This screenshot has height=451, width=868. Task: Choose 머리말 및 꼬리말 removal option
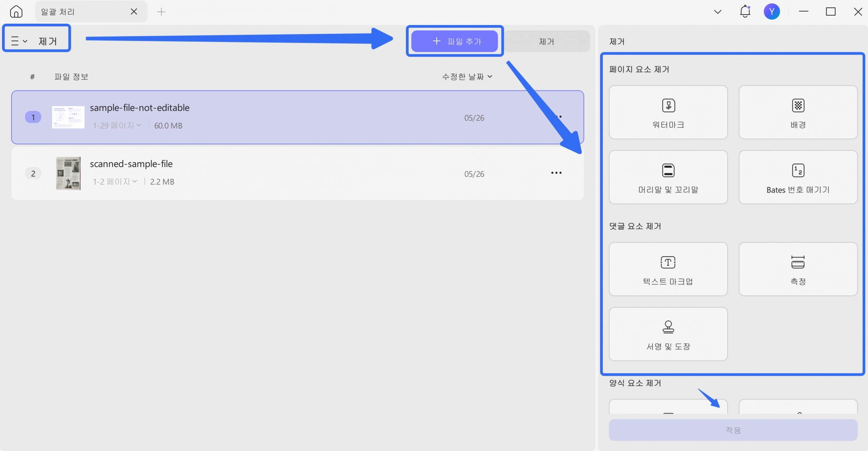click(x=668, y=177)
